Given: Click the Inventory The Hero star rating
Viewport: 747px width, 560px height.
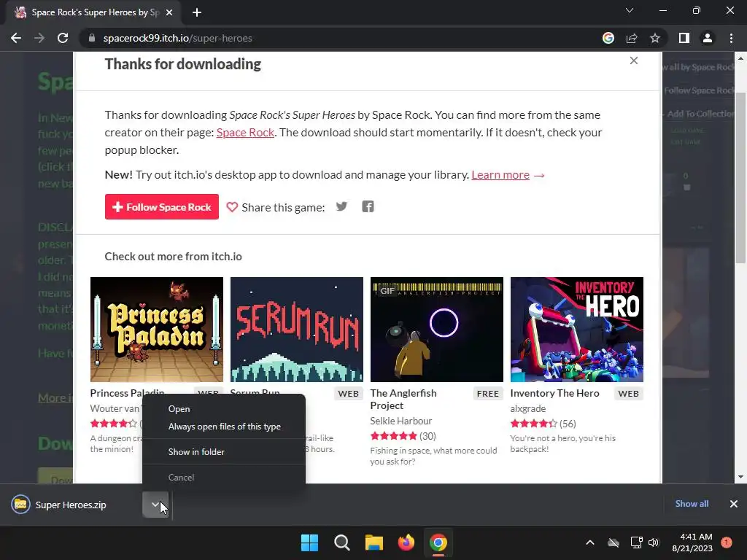Looking at the screenshot, I should (533, 424).
